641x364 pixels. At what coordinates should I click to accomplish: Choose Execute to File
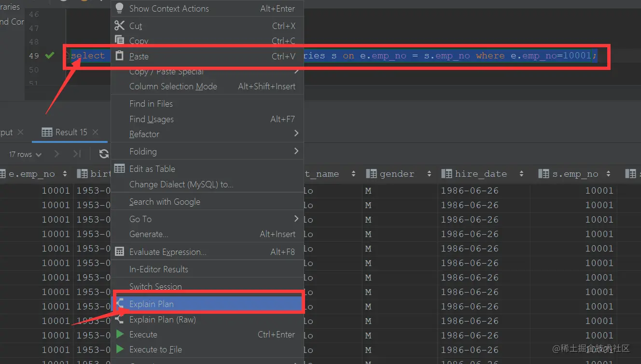(x=207, y=349)
